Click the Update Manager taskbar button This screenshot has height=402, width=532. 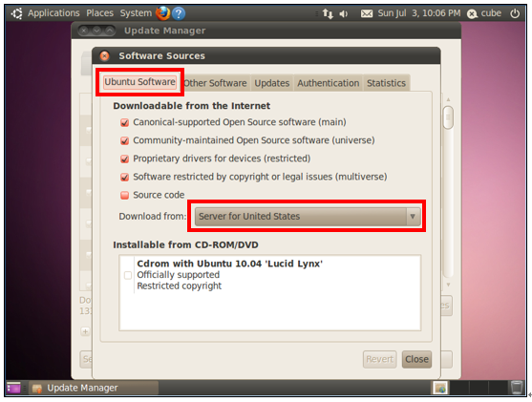(x=94, y=388)
